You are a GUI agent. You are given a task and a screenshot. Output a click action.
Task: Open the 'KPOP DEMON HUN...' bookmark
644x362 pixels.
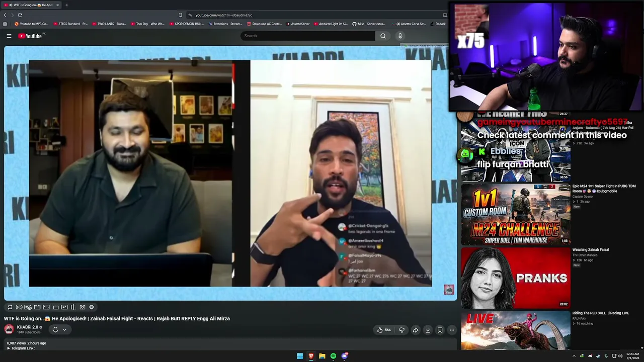186,24
